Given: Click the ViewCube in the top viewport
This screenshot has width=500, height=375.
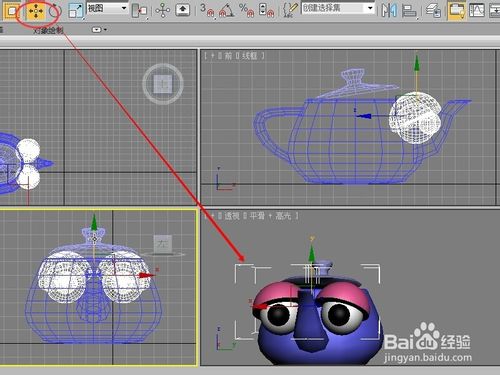Looking at the screenshot, I should click(163, 84).
